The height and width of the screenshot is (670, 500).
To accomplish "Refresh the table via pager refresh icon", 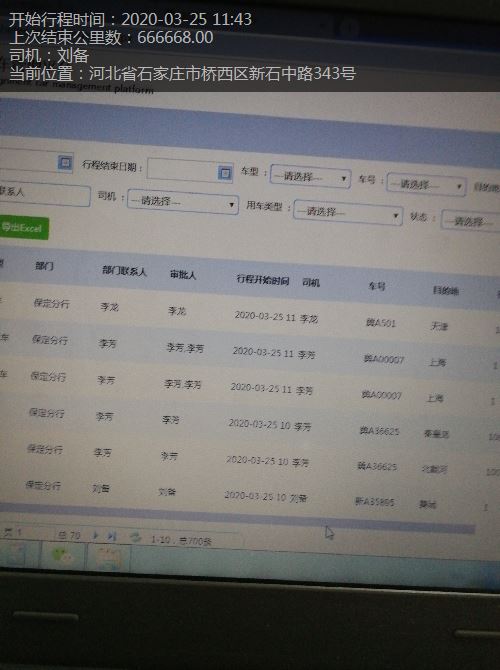I will (135, 537).
